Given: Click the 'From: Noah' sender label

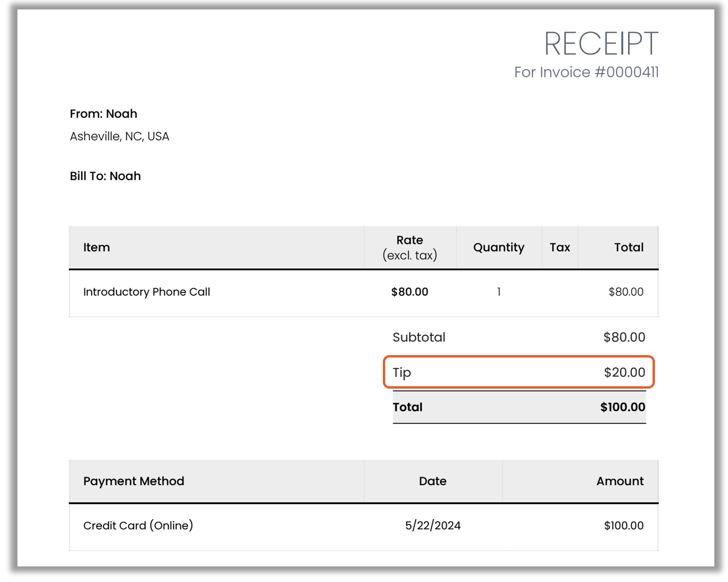Looking at the screenshot, I should [103, 114].
